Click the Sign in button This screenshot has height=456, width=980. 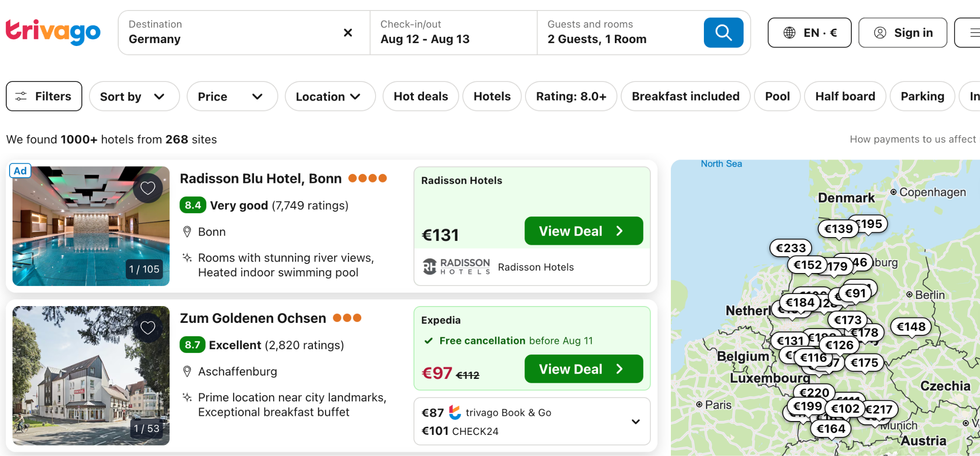point(903,33)
